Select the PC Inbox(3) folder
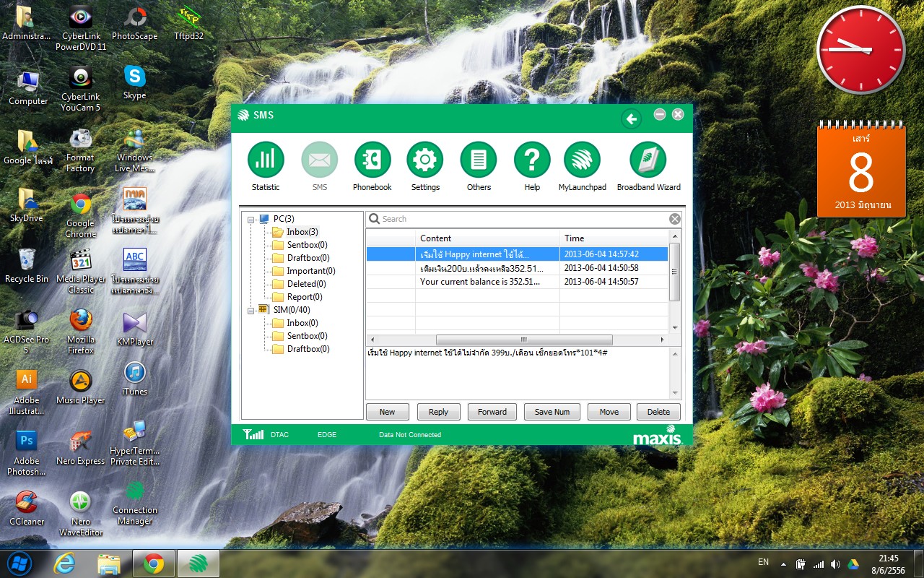The width and height of the screenshot is (924, 578). 302,232
